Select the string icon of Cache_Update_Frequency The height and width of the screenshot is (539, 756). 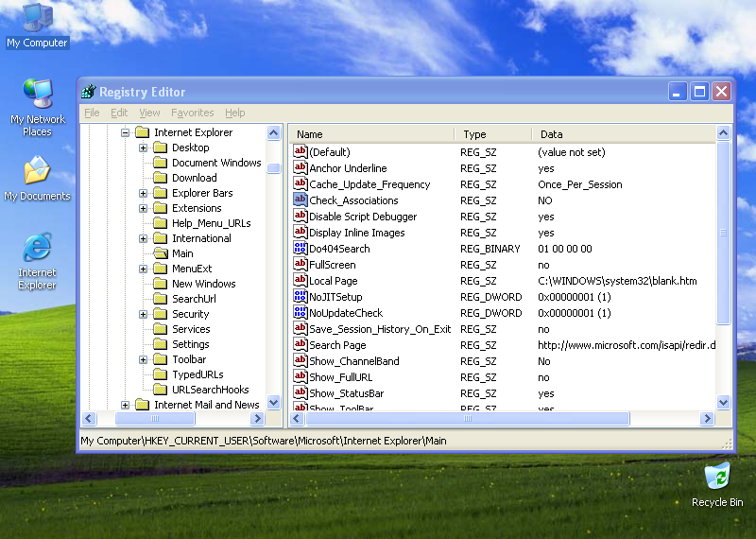(x=300, y=183)
